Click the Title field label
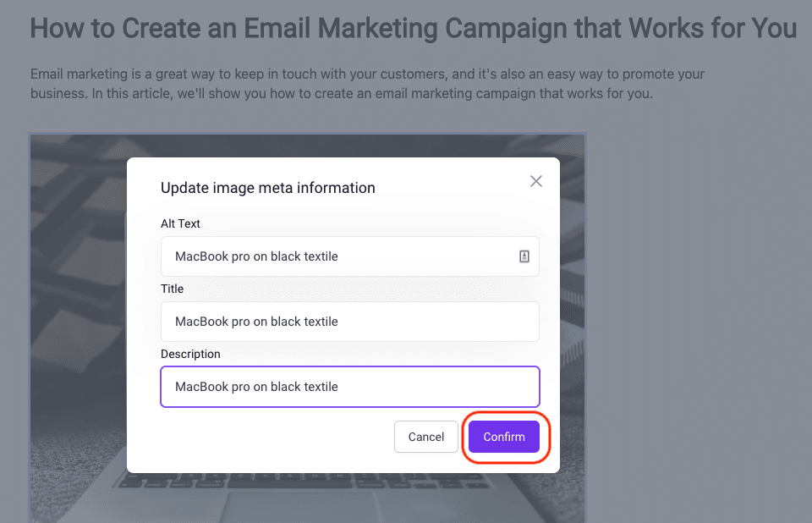 pyautogui.click(x=172, y=289)
